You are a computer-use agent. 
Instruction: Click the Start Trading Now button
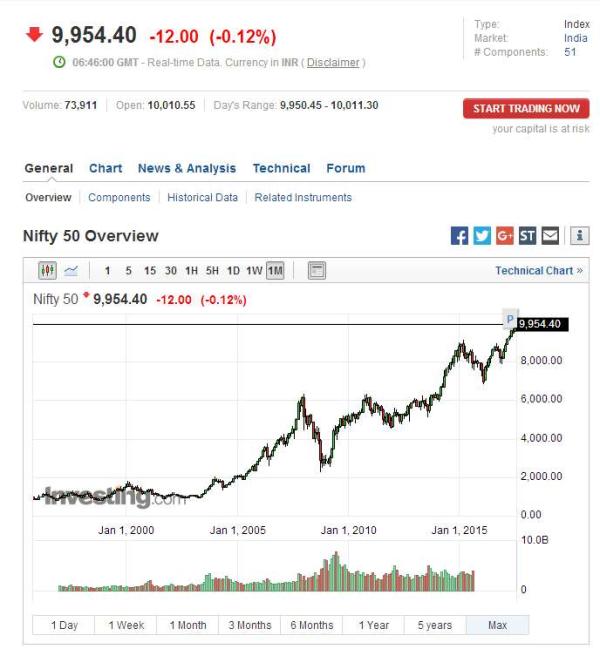[526, 108]
